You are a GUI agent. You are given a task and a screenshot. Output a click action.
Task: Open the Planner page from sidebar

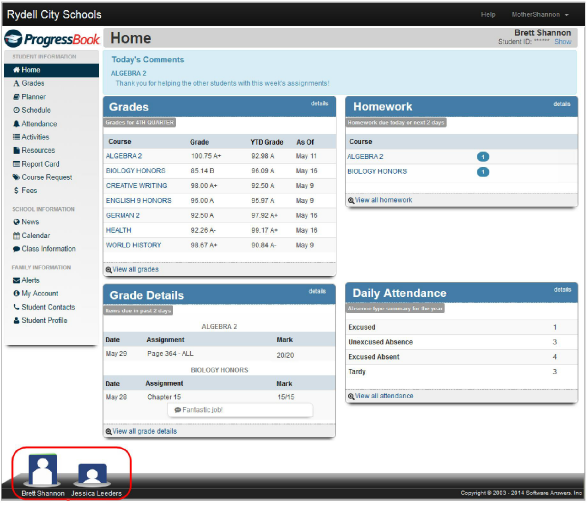[x=30, y=97]
